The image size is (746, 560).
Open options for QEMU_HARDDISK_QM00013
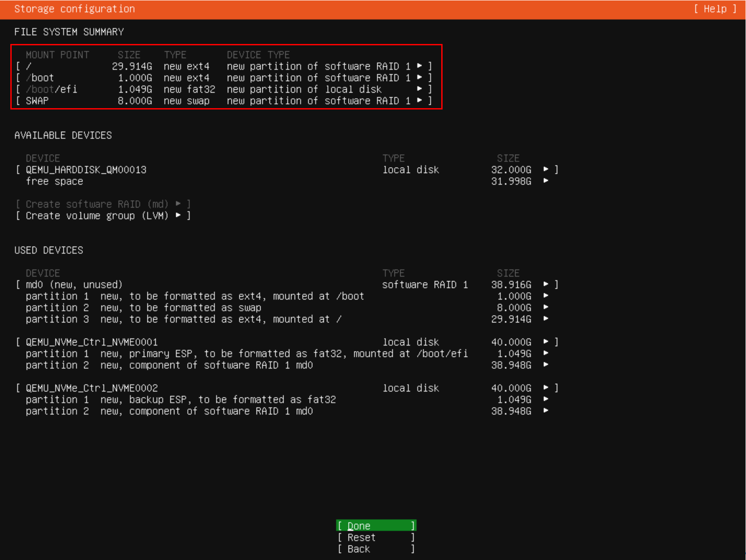click(546, 170)
